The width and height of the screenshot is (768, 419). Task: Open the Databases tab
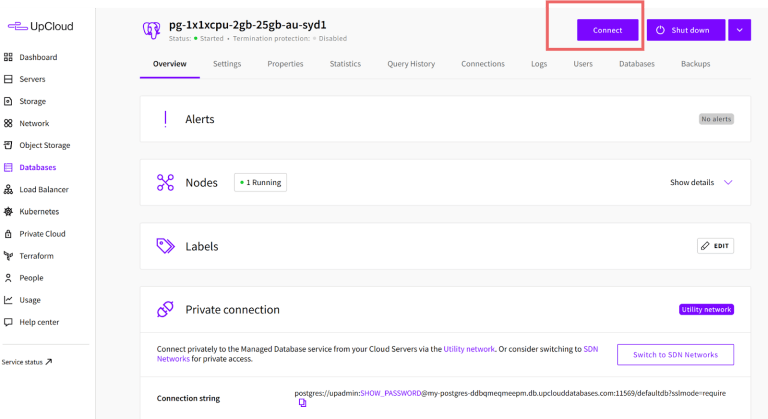(637, 64)
